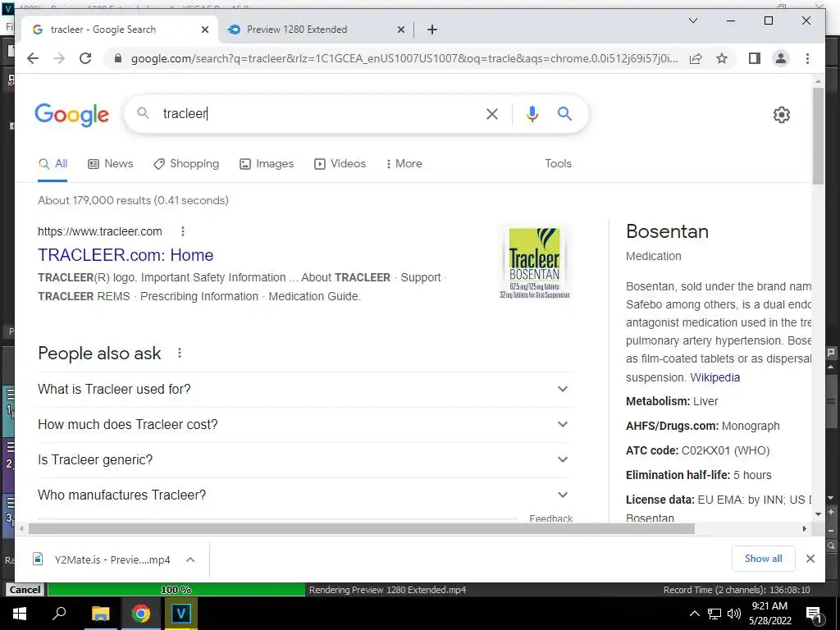Open the TRACLEER.com: Home result

[x=126, y=255]
